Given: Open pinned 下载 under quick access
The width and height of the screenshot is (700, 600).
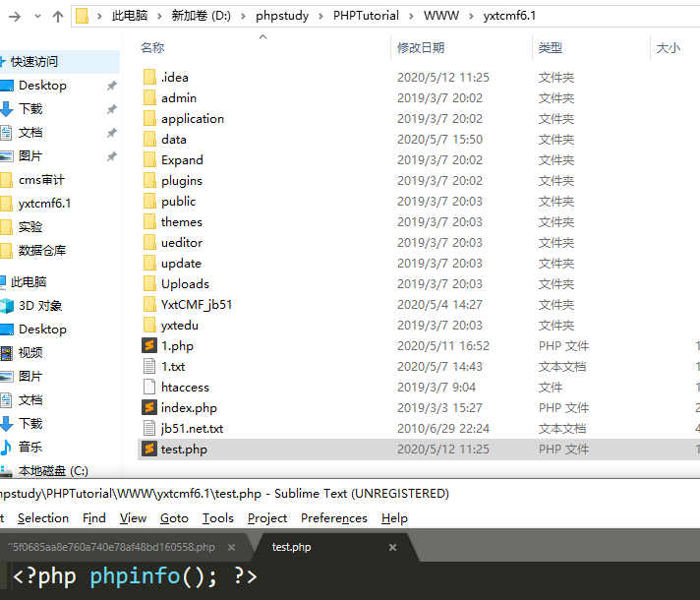Looking at the screenshot, I should (x=30, y=109).
